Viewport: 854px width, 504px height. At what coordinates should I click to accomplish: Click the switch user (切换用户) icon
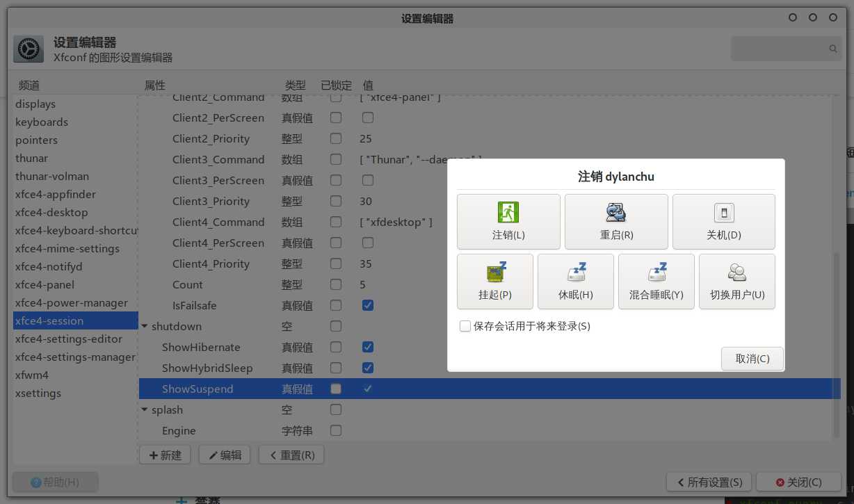(x=737, y=272)
